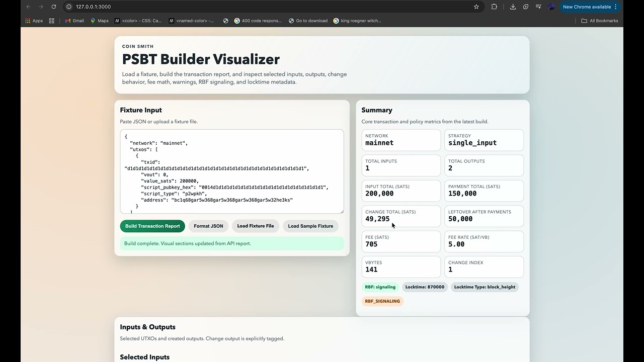Open the Chrome extensions puzzle icon
This screenshot has width=644, height=362.
point(494,7)
